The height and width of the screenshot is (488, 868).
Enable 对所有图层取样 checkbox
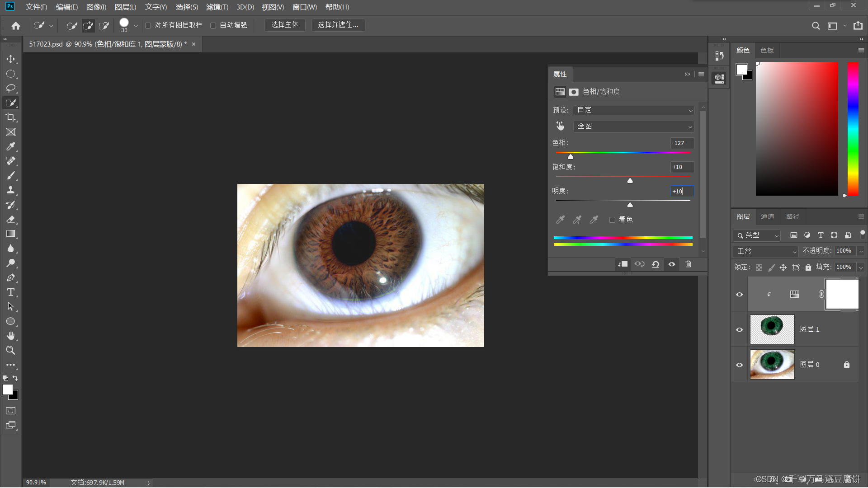point(148,25)
